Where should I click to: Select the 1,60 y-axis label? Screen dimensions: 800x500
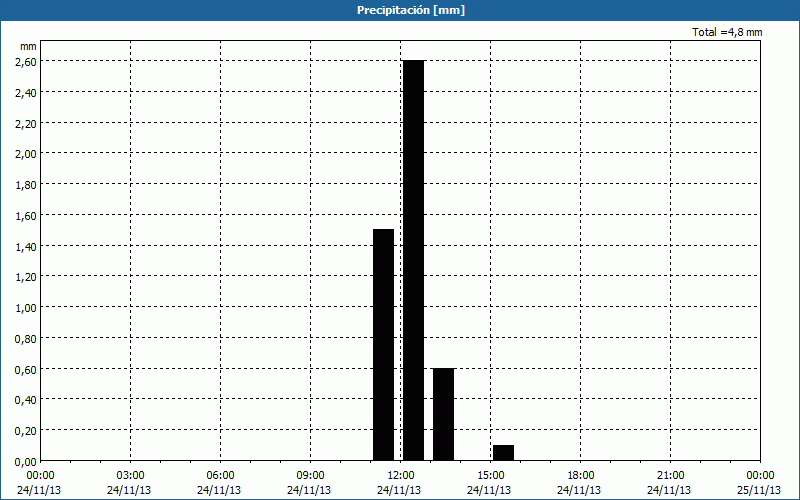click(27, 216)
